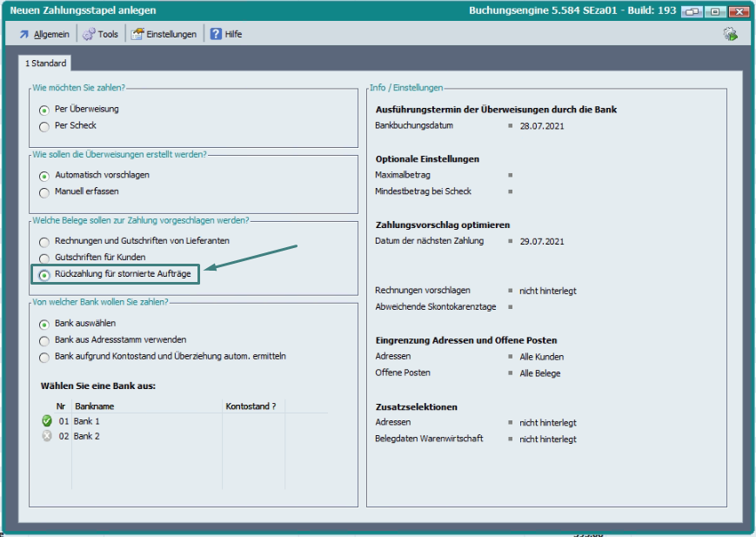Click the green checkmark icon for Bank 1
Viewport: 756px width, 537px height.
(x=47, y=421)
